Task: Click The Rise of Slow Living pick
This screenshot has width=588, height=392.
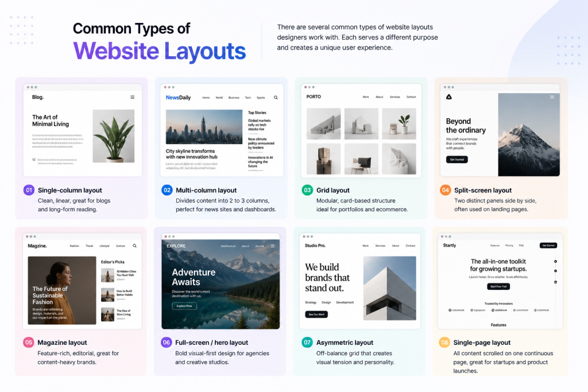Action: (x=116, y=315)
